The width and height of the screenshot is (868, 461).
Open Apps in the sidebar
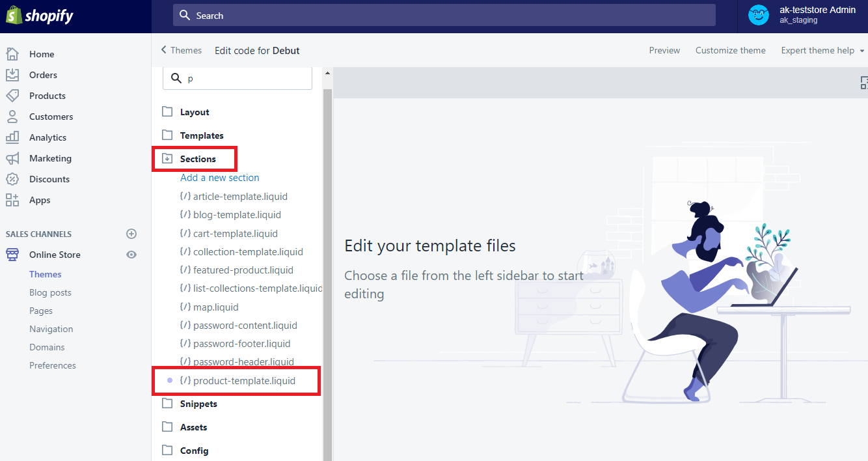40,200
